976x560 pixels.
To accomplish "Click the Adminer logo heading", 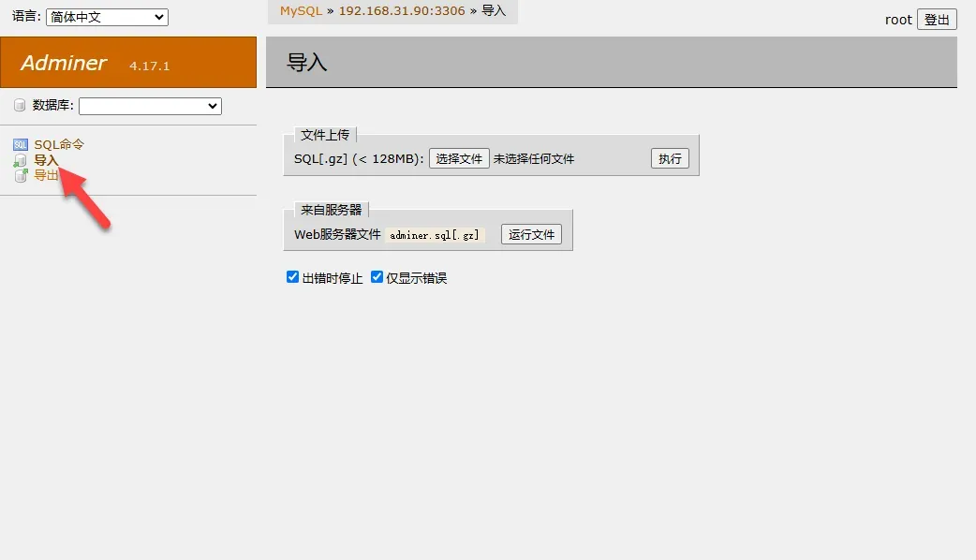I will pos(64,63).
